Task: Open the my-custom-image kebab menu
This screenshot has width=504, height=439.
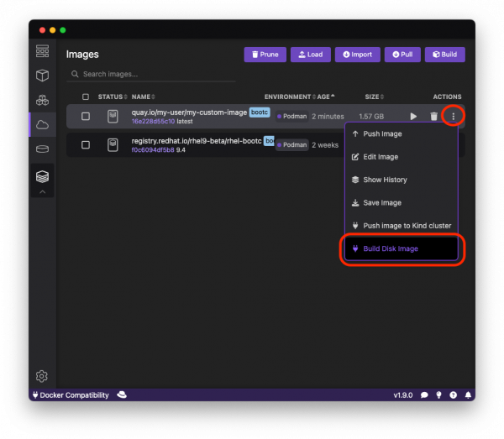Action: coord(454,116)
